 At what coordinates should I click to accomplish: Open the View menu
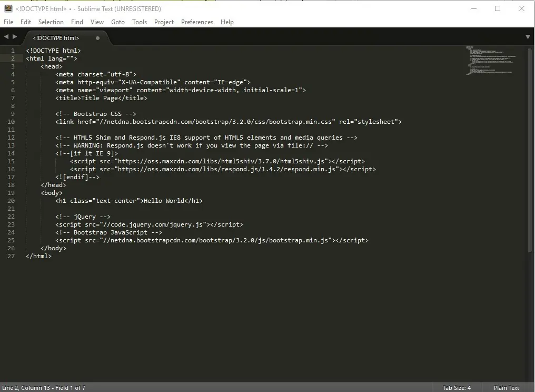pyautogui.click(x=97, y=22)
